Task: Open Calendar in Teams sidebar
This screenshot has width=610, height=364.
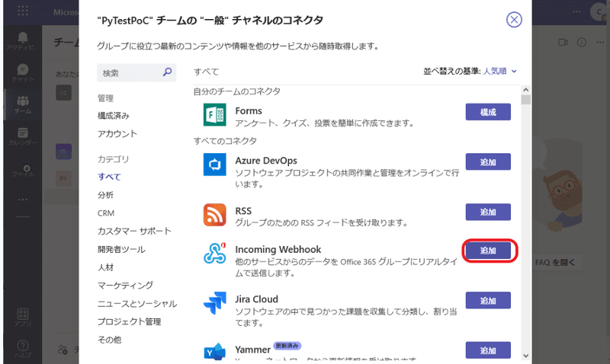Action: click(23, 137)
